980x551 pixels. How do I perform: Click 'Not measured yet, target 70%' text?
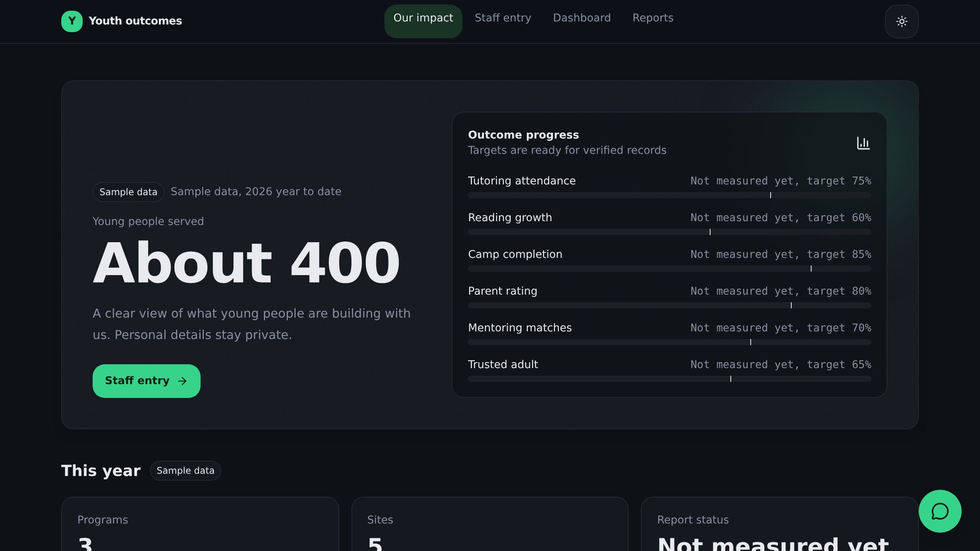pyautogui.click(x=781, y=328)
